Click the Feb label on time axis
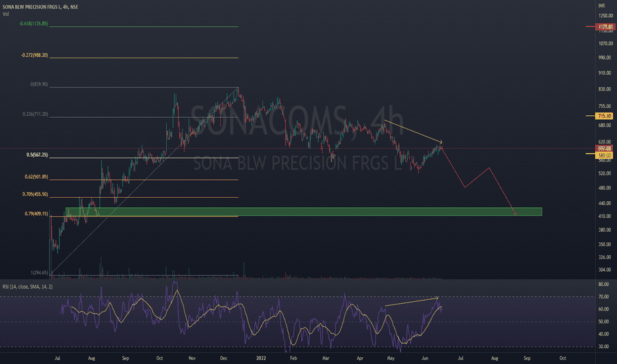 293,358
